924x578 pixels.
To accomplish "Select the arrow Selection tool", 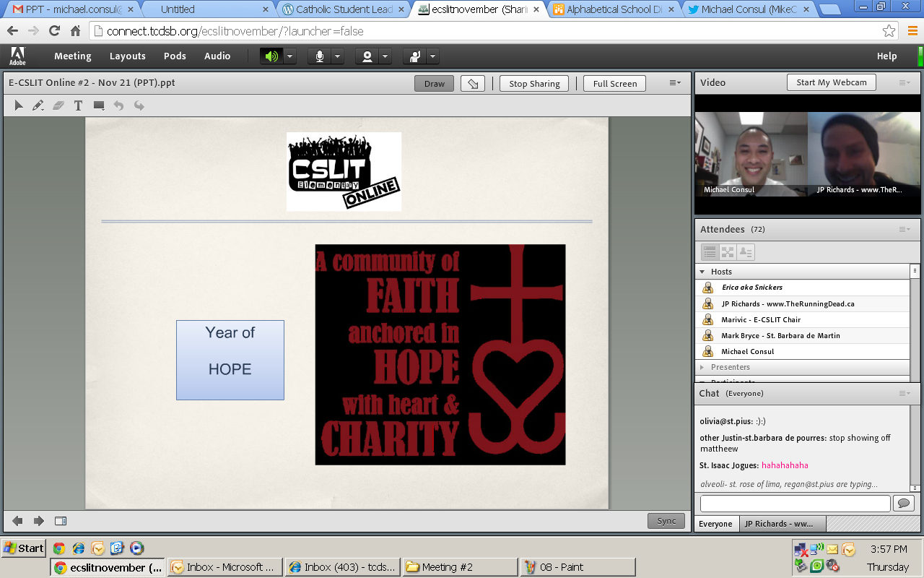I will (x=19, y=105).
